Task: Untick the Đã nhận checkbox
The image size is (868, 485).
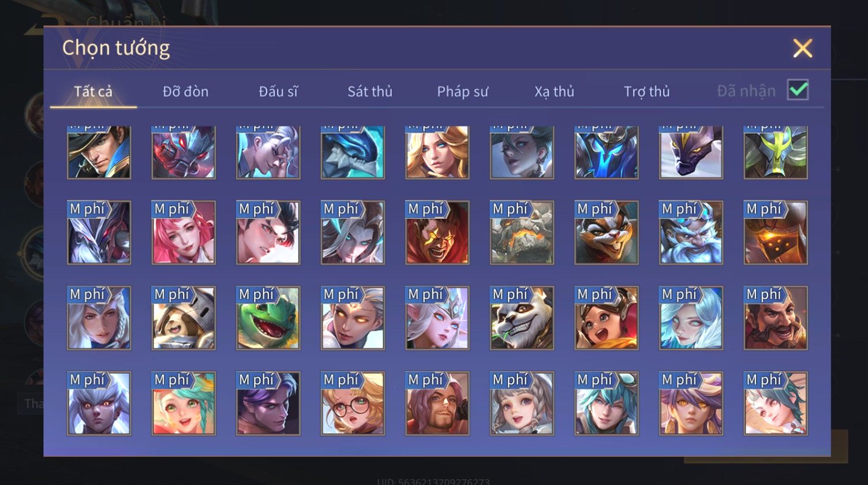Action: tap(798, 89)
